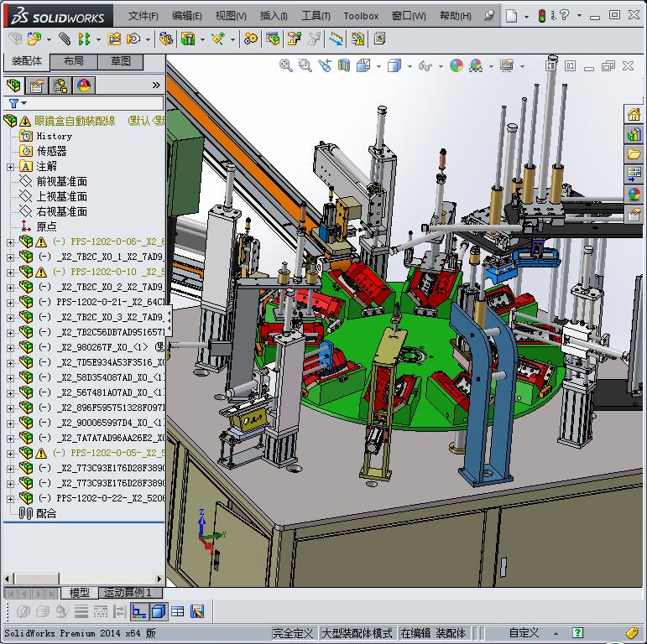Image resolution: width=647 pixels, height=644 pixels.
Task: Open the Exploded View tool
Action: pos(295,39)
